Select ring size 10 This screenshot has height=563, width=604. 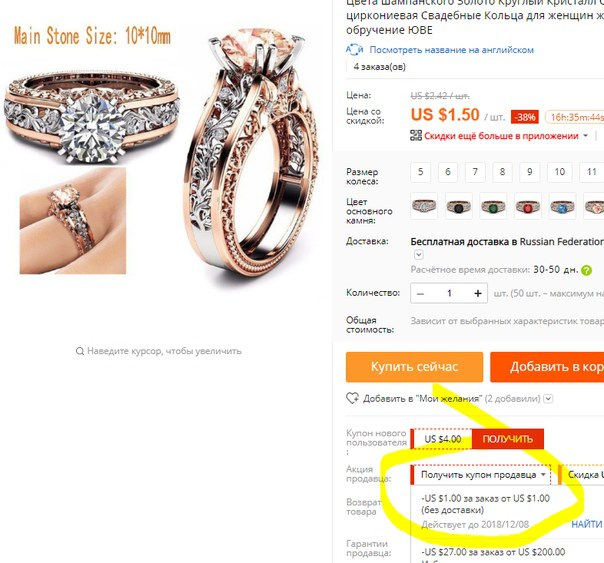560,172
